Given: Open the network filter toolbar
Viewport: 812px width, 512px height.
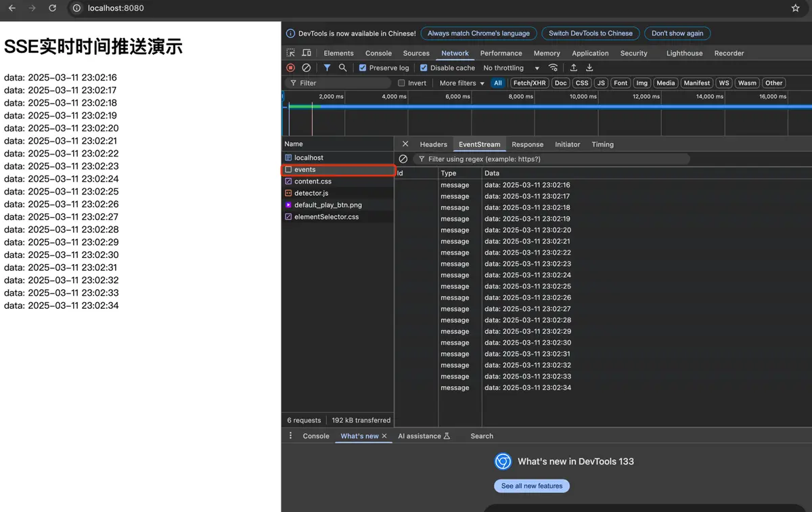Looking at the screenshot, I should (325, 68).
